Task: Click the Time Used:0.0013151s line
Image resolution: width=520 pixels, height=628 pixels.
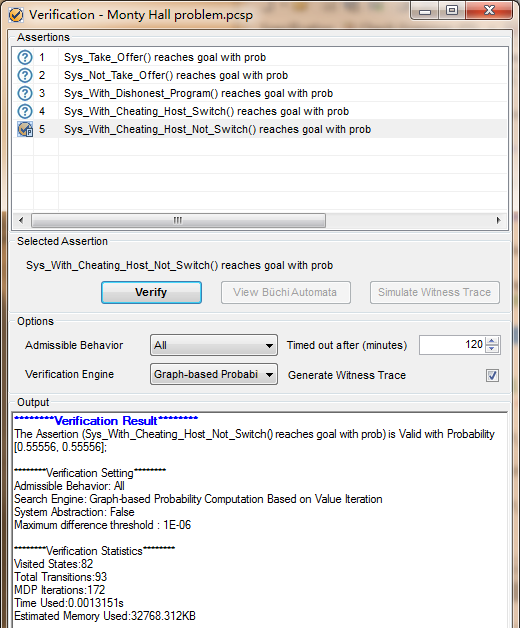Action: click(69, 603)
